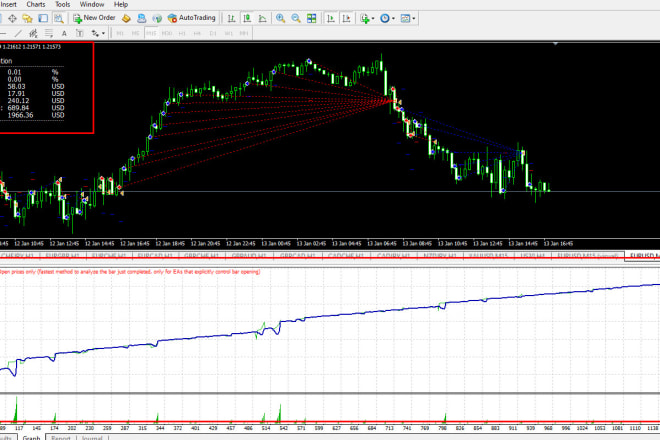
Task: Zoom in on the chart
Action: pos(280,19)
